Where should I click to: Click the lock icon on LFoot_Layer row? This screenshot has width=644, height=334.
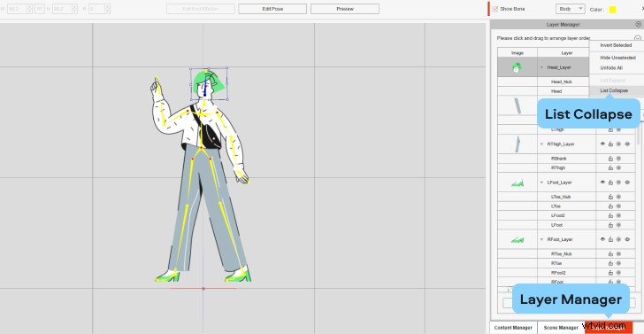(610, 183)
